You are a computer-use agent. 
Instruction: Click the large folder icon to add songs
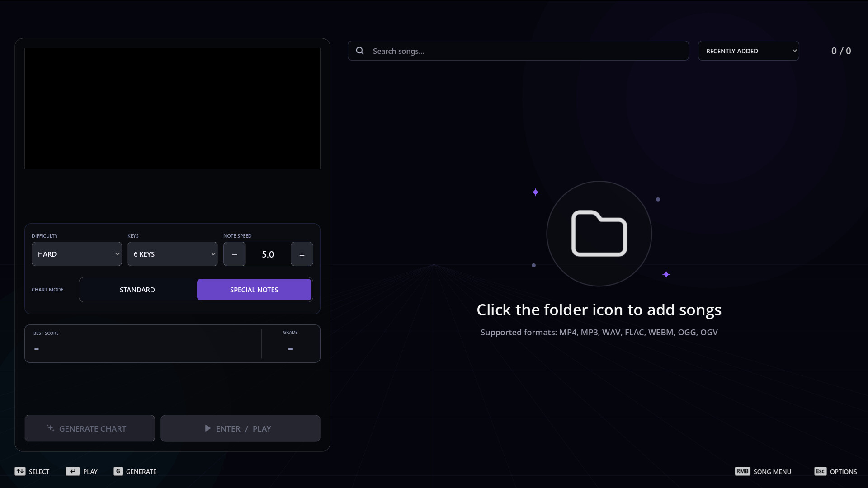tap(599, 234)
